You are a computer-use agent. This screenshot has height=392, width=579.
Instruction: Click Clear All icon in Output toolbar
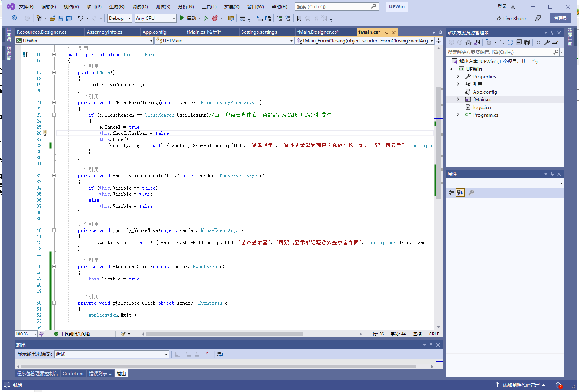click(x=209, y=354)
